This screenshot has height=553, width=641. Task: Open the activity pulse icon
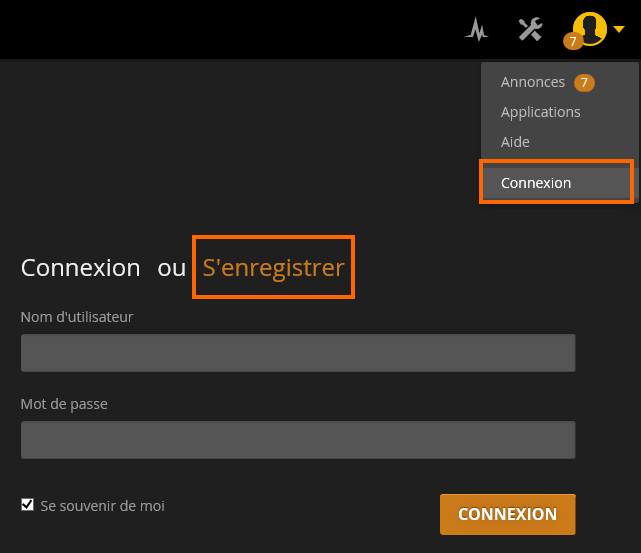(x=477, y=29)
